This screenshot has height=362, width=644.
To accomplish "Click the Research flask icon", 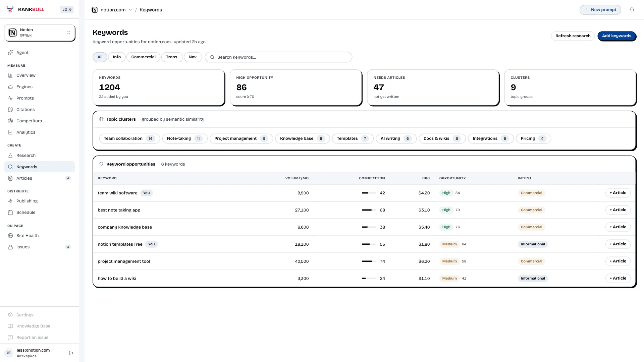I will [x=10, y=156].
